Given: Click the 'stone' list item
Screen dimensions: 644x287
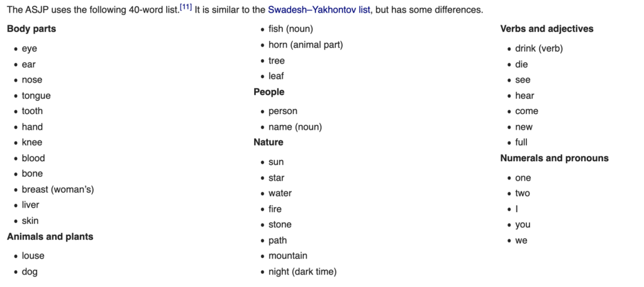Looking at the screenshot, I should [280, 225].
